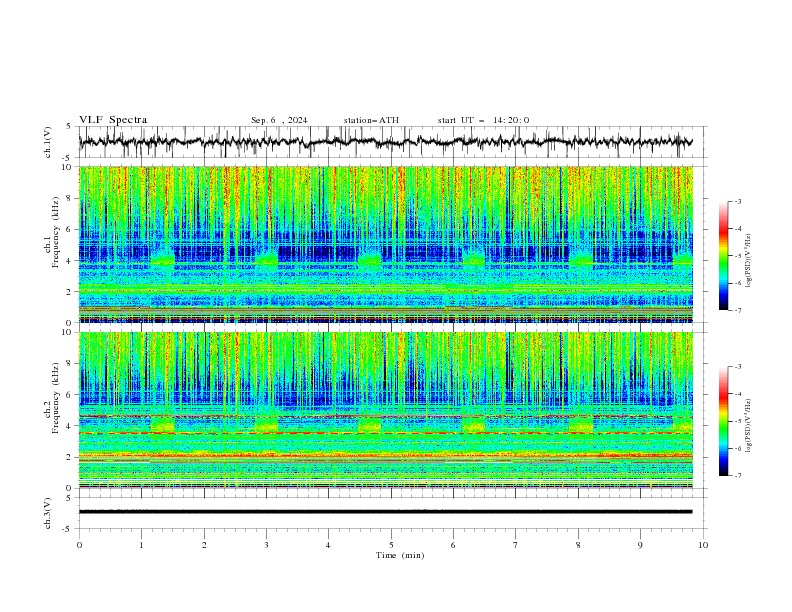Click the upper color bar "log(PSD)(V²/Hz)" label

pos(748,261)
